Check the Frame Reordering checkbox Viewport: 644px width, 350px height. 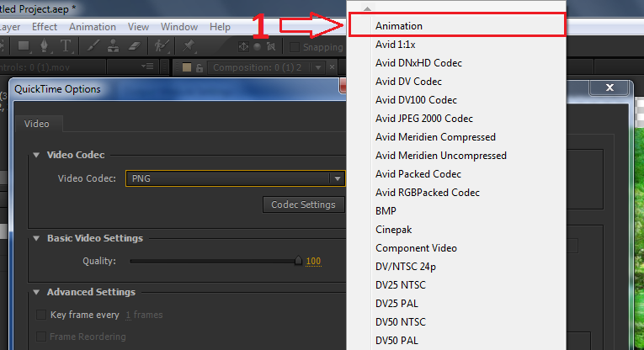pyautogui.click(x=41, y=337)
